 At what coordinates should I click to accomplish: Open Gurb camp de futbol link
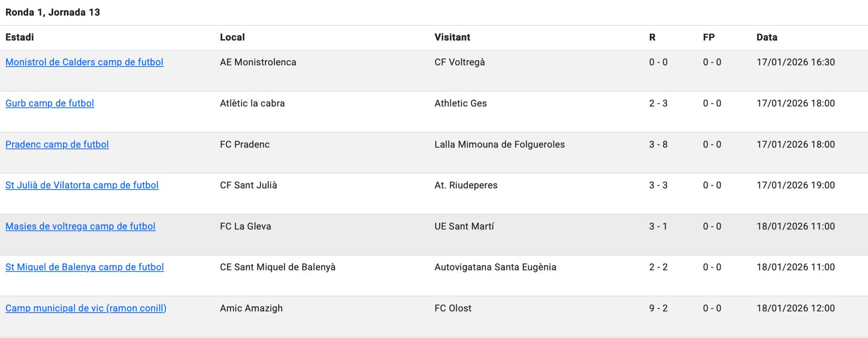pyautogui.click(x=49, y=104)
